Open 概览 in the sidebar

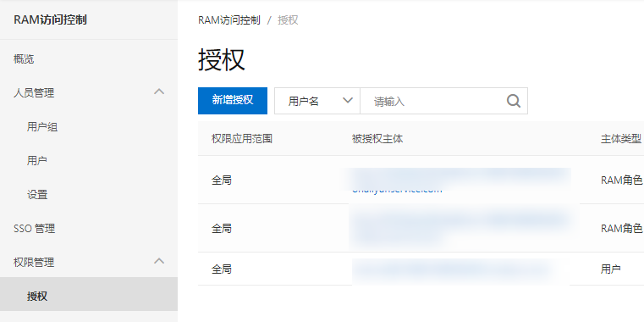click(24, 59)
